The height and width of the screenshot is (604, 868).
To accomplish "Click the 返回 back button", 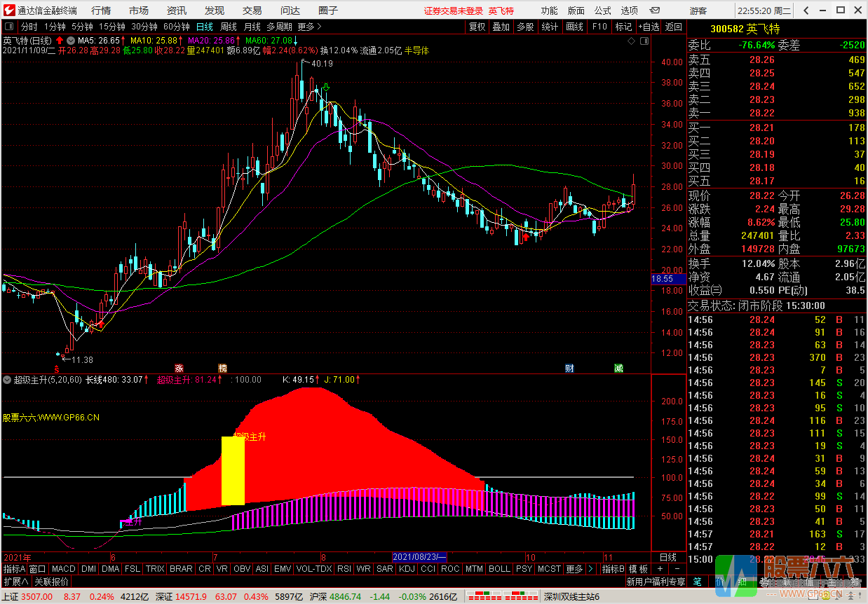I will pyautogui.click(x=674, y=27).
